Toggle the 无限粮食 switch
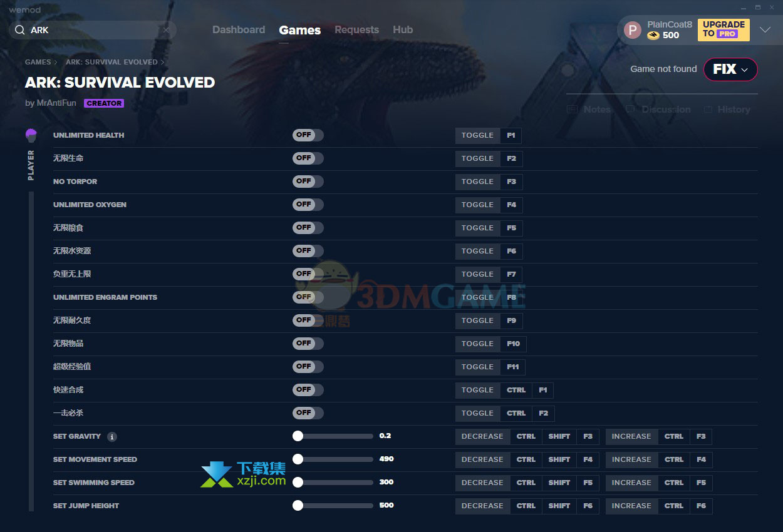This screenshot has width=783, height=532. tap(308, 228)
